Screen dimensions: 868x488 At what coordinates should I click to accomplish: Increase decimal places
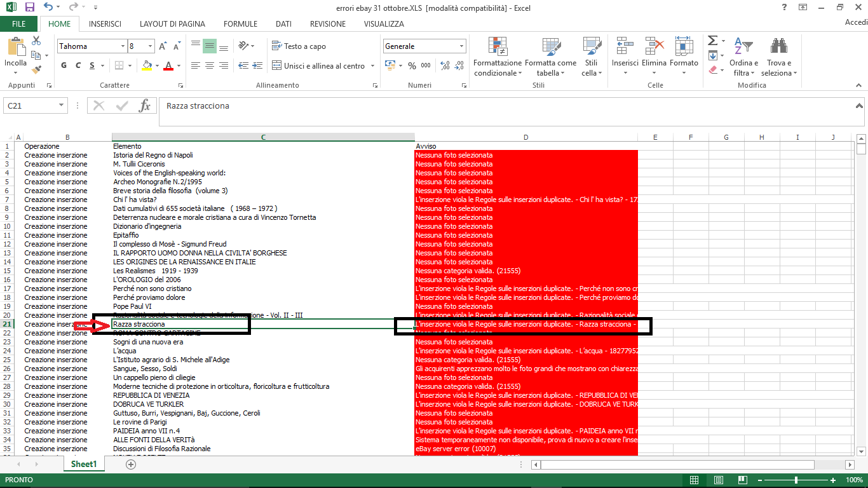[x=445, y=65]
